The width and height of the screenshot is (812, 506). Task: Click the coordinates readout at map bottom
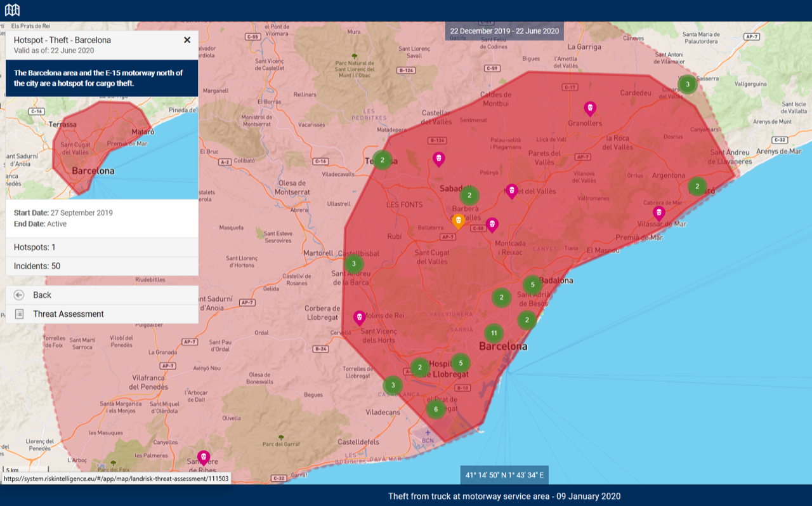point(505,475)
